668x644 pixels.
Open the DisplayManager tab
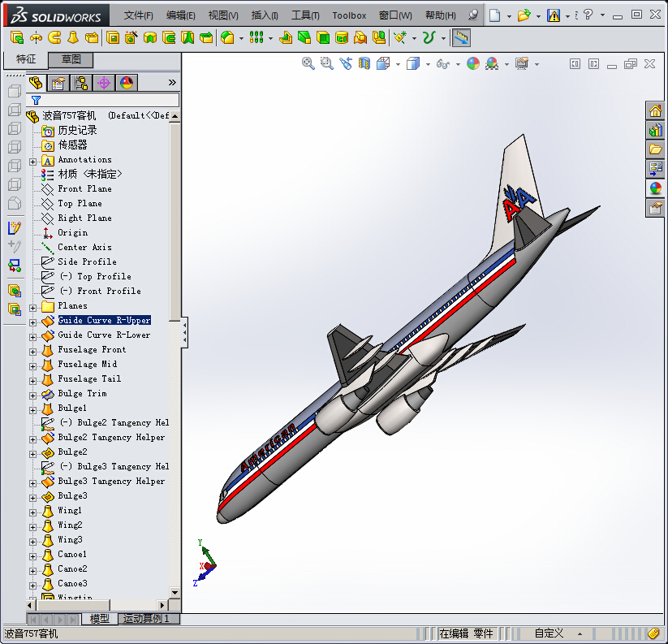pos(127,82)
